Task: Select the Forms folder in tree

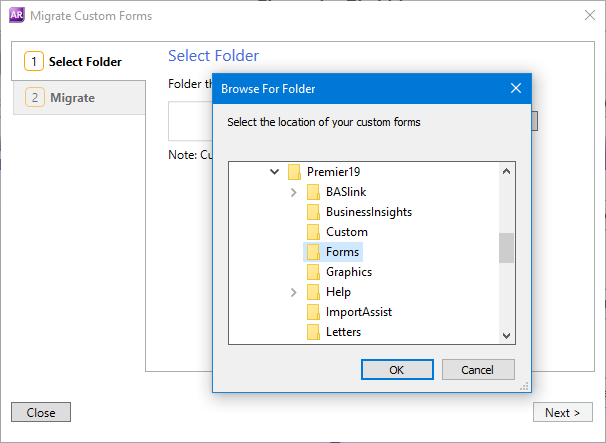Action: coord(342,252)
